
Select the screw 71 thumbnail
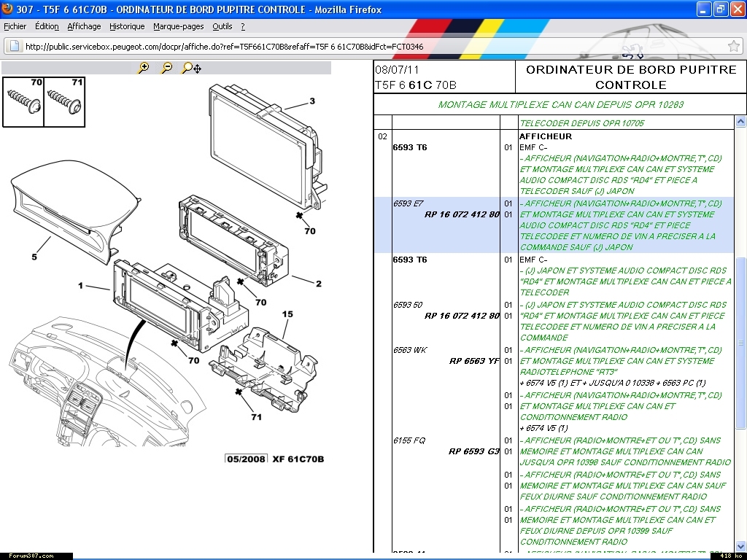coord(64,102)
